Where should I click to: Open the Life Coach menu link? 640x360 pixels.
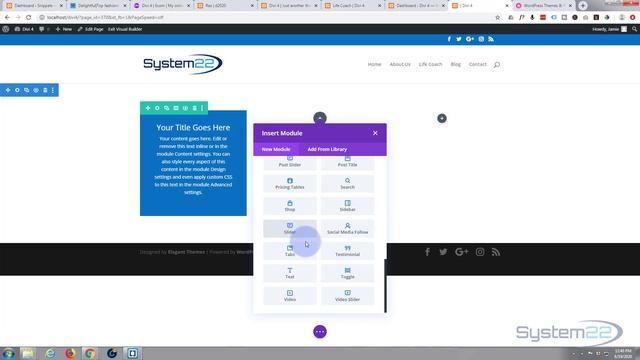(x=430, y=64)
